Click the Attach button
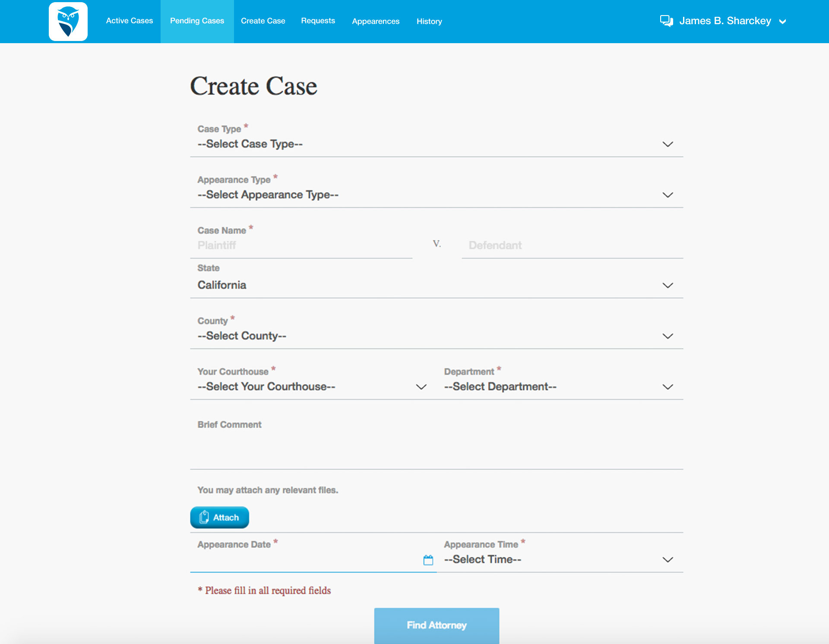The height and width of the screenshot is (644, 829). coord(219,517)
